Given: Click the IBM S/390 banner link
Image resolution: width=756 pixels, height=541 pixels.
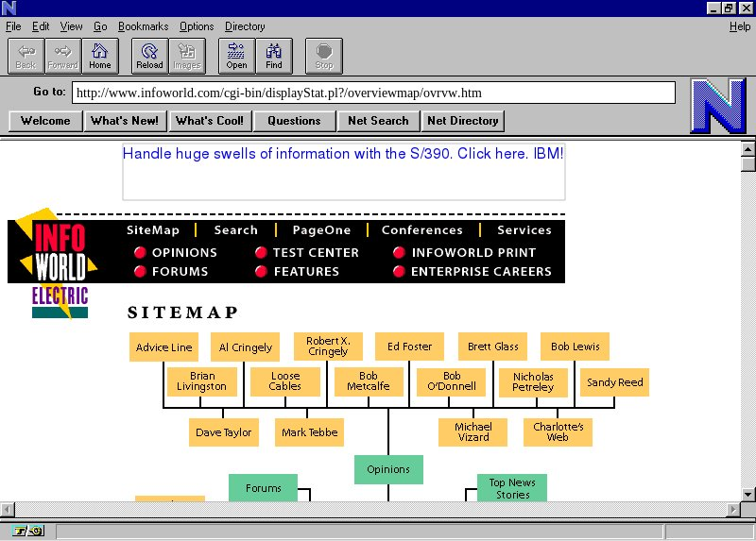Looking at the screenshot, I should [x=343, y=154].
